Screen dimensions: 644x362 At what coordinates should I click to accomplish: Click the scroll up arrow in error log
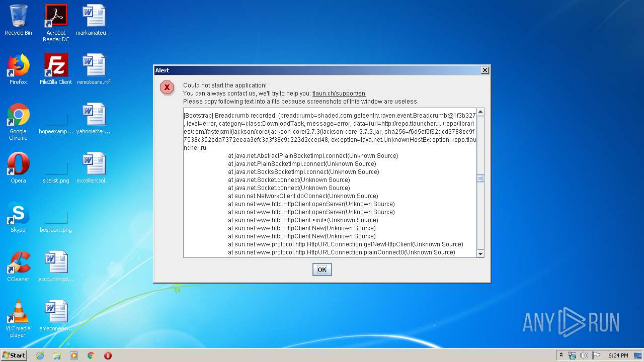(x=480, y=112)
